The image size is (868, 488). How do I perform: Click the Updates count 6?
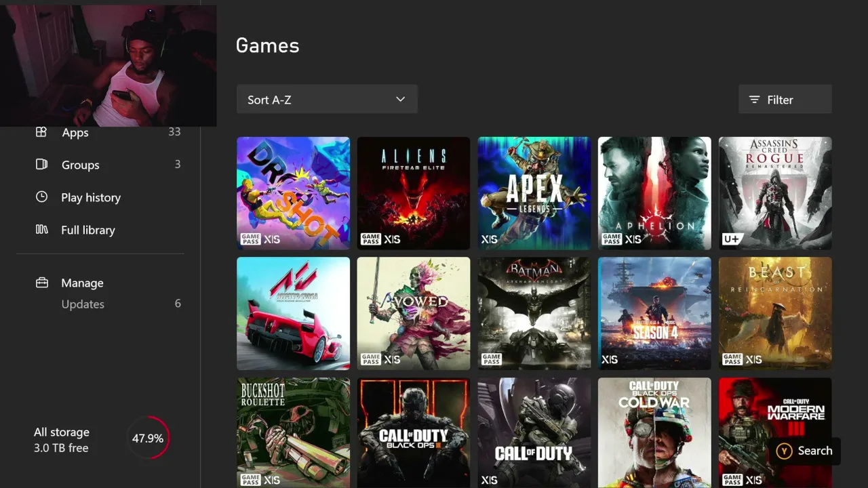178,304
